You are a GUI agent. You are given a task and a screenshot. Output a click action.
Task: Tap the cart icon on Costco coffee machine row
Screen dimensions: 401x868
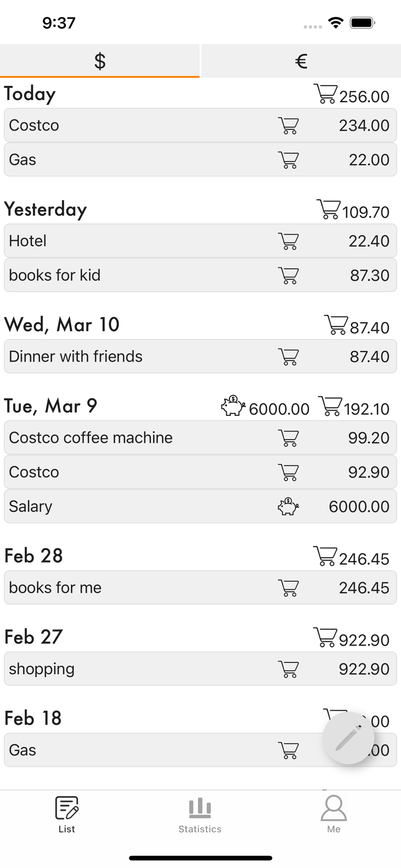(288, 438)
